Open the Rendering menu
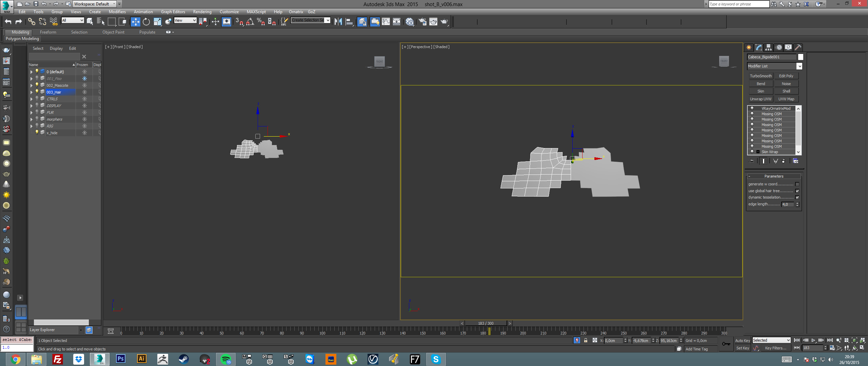868x366 pixels. [202, 12]
